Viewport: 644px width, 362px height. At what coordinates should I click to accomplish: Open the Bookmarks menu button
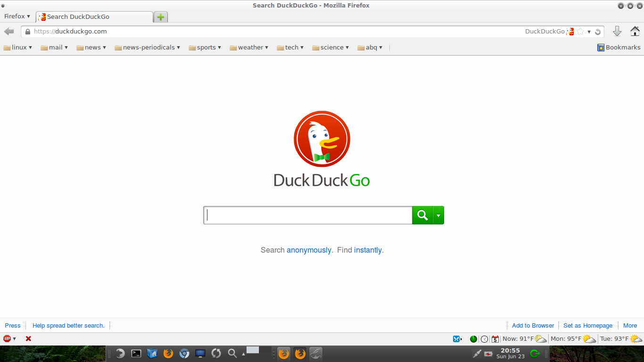click(619, 48)
